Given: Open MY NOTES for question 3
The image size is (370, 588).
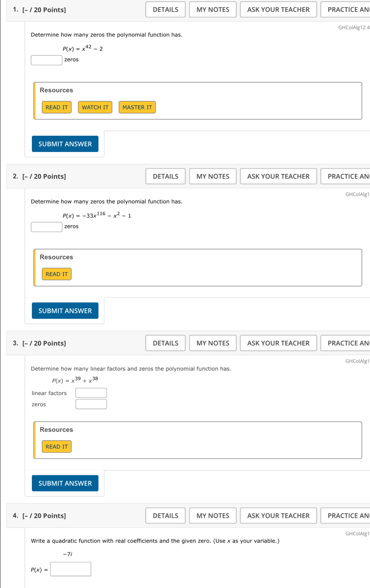Looking at the screenshot, I should pos(212,343).
